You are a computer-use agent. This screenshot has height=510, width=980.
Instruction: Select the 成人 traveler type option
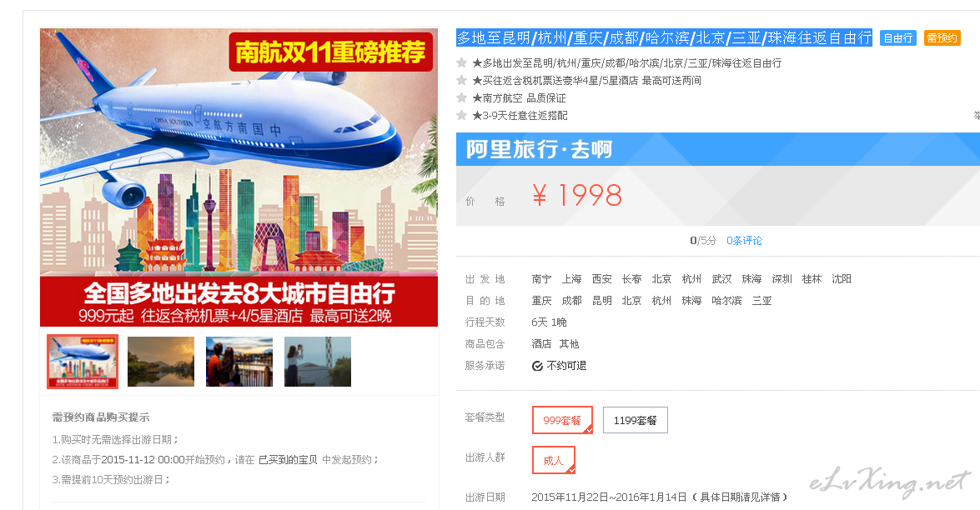553,460
